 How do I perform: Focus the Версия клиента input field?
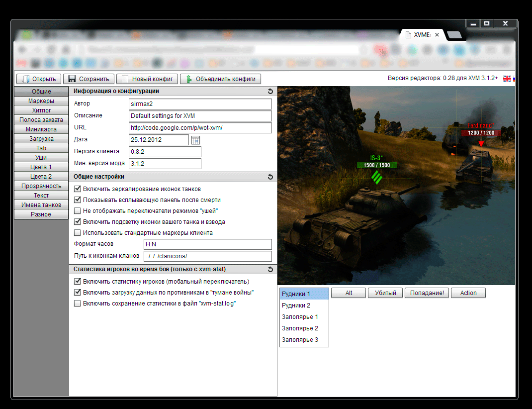point(165,152)
